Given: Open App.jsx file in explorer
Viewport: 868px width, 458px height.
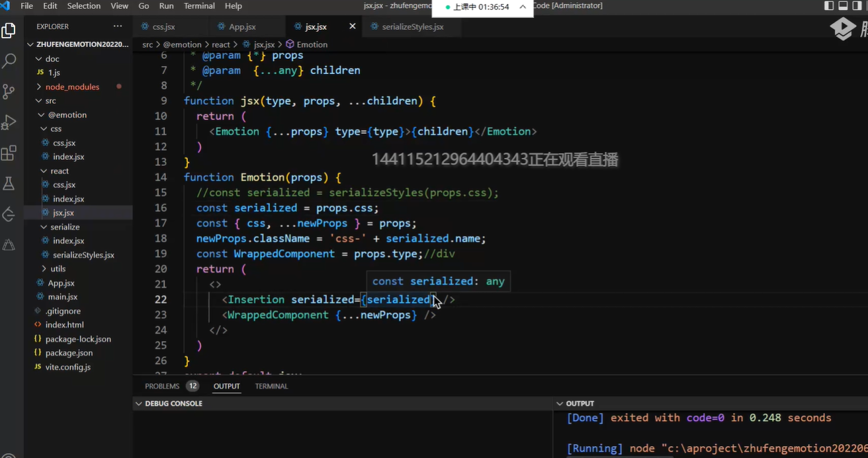Looking at the screenshot, I should (61, 283).
